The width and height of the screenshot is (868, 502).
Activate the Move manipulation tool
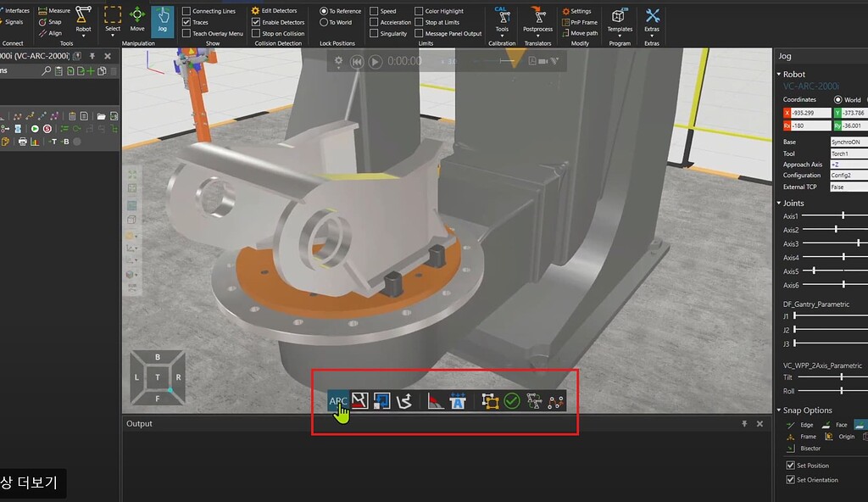coord(137,20)
